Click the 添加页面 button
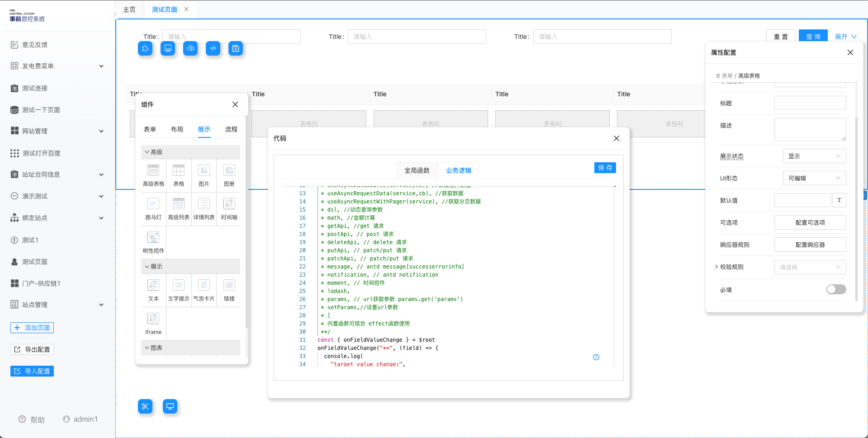This screenshot has width=868, height=438. [32, 328]
